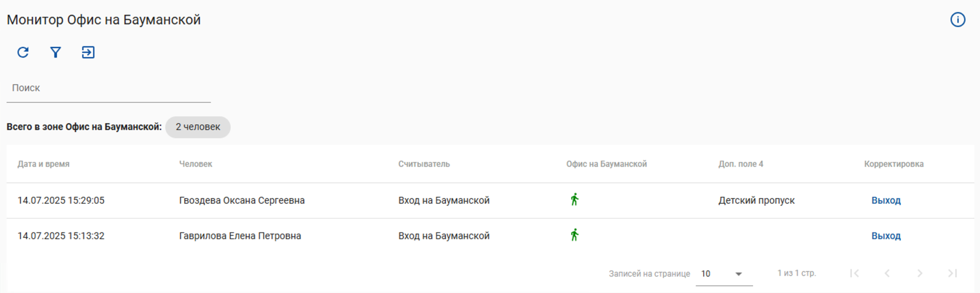
Task: Sort by Человек column header
Action: pos(196,164)
